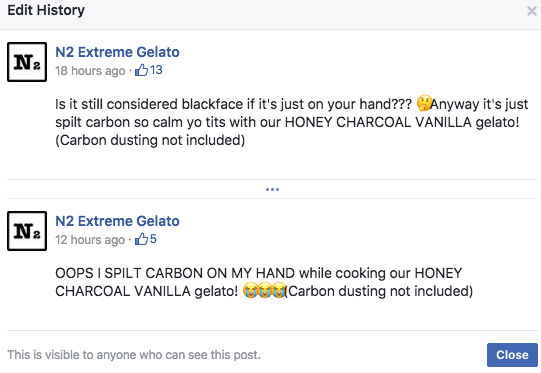This screenshot has width=541, height=373.
Task: Click the thumbs-up icon next to 13
Action: 141,70
